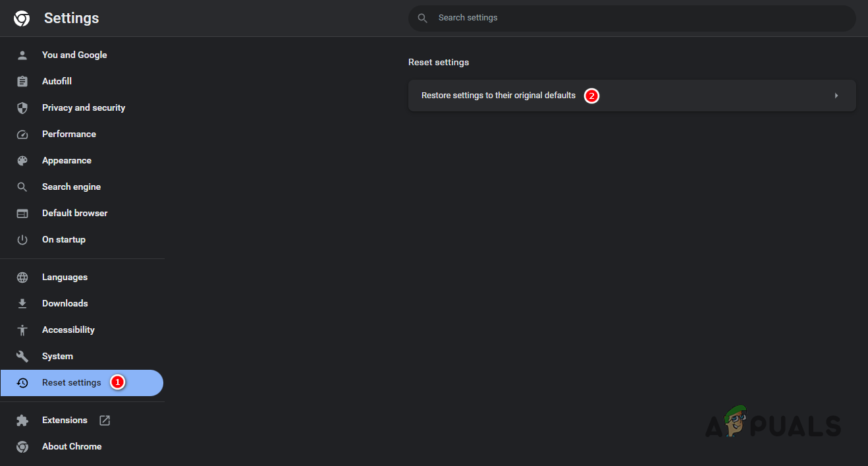868x466 pixels.
Task: Click inside the Search settings field
Action: tap(632, 18)
